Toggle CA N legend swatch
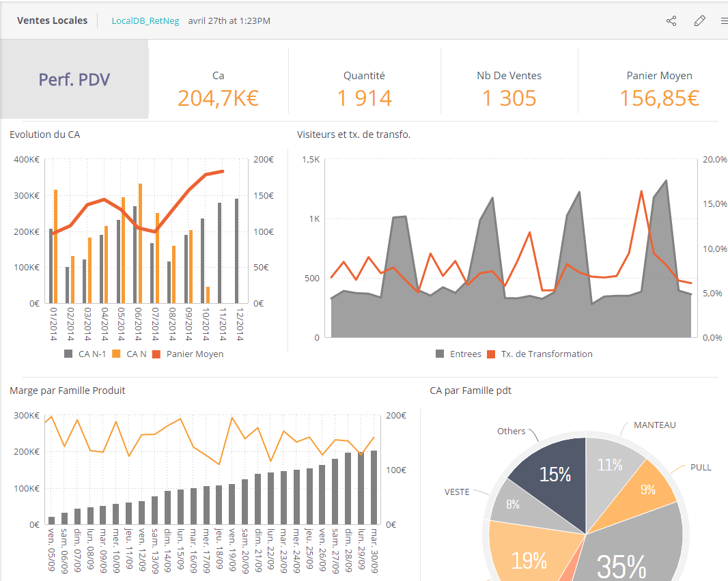This screenshot has width=728, height=581. click(x=116, y=354)
